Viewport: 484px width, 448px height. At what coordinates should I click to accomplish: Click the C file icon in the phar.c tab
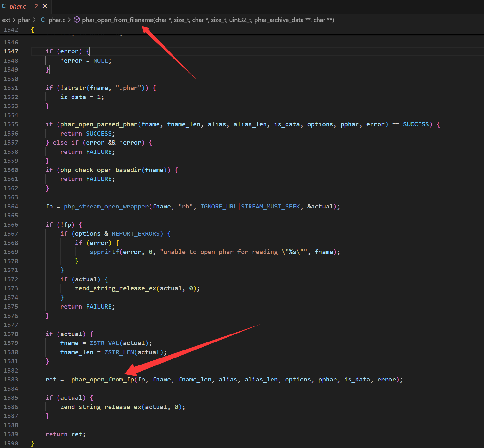pos(4,6)
